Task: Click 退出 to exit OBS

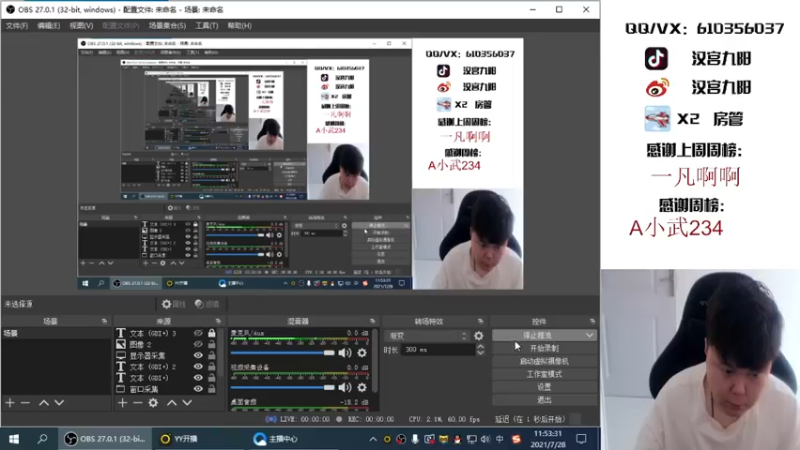Action: [544, 400]
